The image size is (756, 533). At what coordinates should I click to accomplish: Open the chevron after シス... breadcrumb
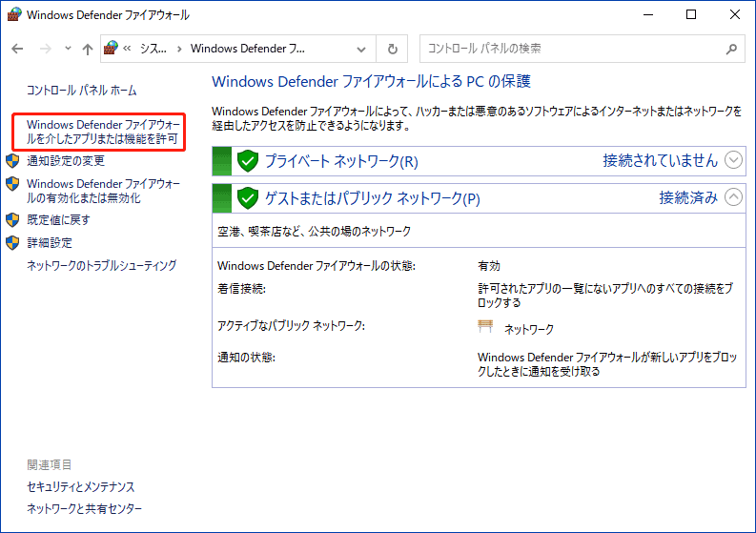pos(179,49)
